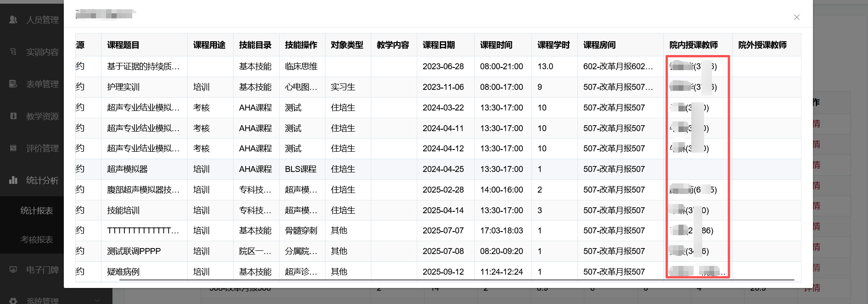This screenshot has width=868, height=304.
Task: Click the 技能目录 column header
Action: click(255, 45)
